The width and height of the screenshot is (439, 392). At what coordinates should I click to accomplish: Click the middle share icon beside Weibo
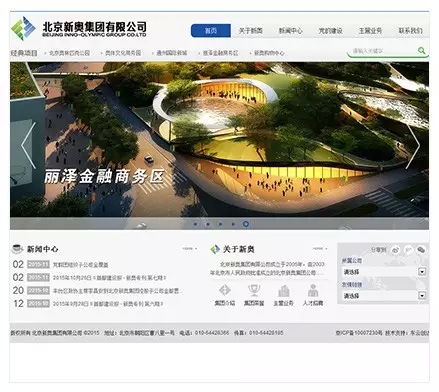408,249
